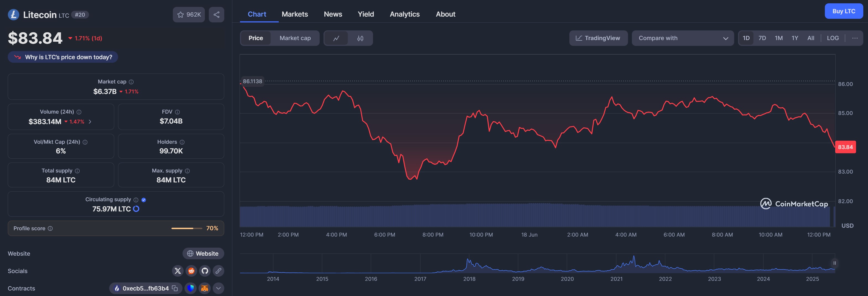The height and width of the screenshot is (296, 868).
Task: Click the $6.37B market cap value
Action: [105, 91]
